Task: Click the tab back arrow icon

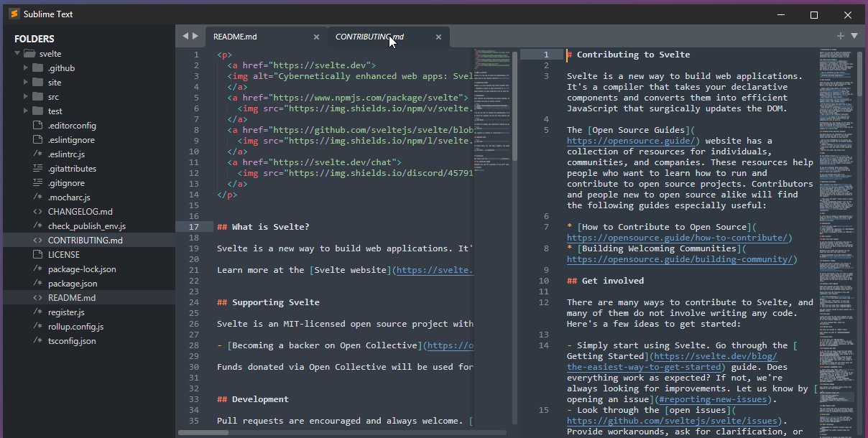Action: pos(185,36)
